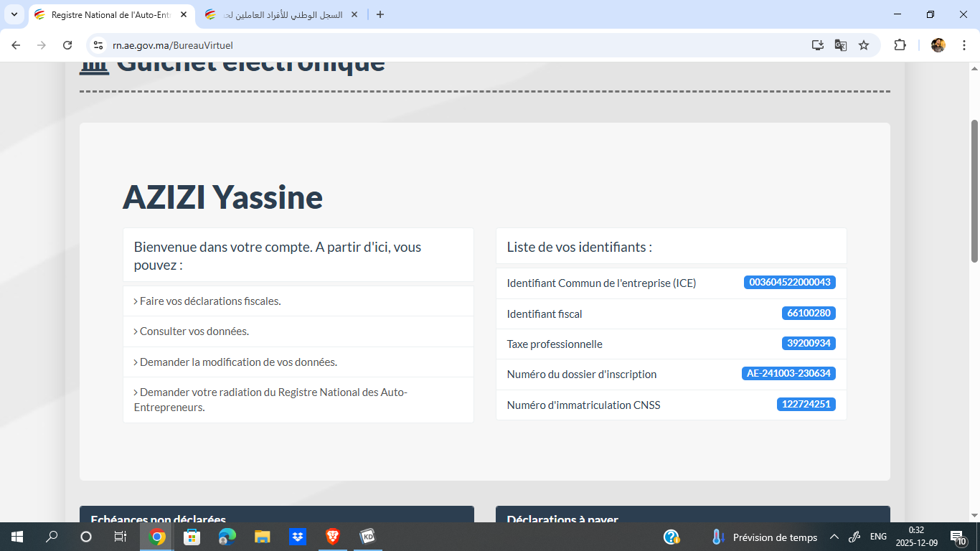Click Faire vos déclarations fiscales
The height and width of the screenshot is (551, 980).
[x=209, y=301]
